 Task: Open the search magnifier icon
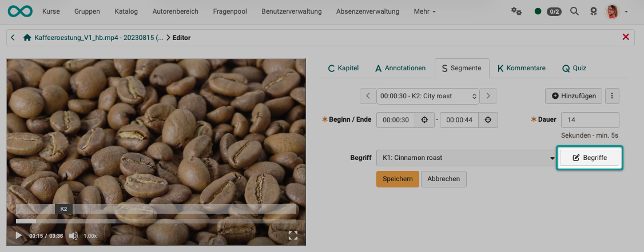575,11
